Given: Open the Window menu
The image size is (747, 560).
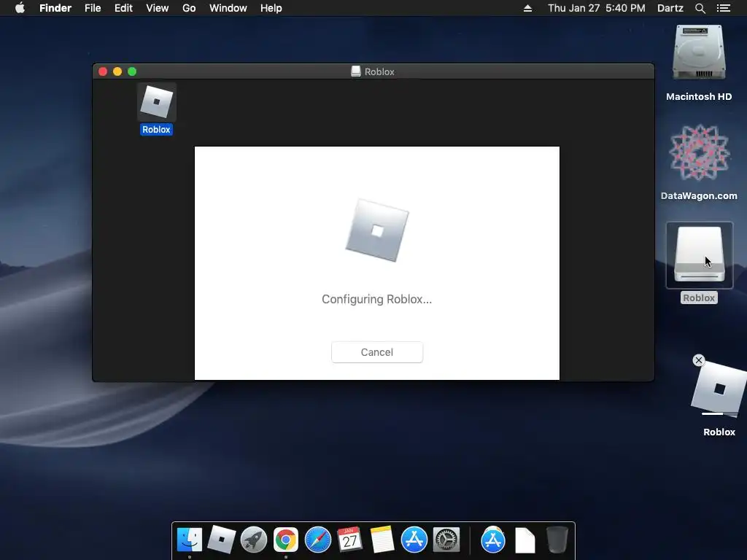Looking at the screenshot, I should coord(228,8).
